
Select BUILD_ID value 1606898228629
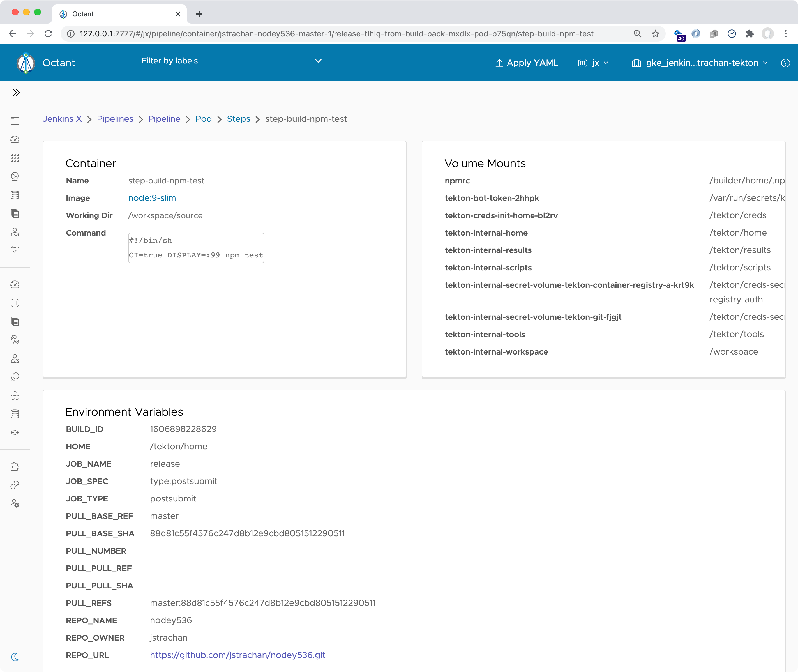(183, 429)
